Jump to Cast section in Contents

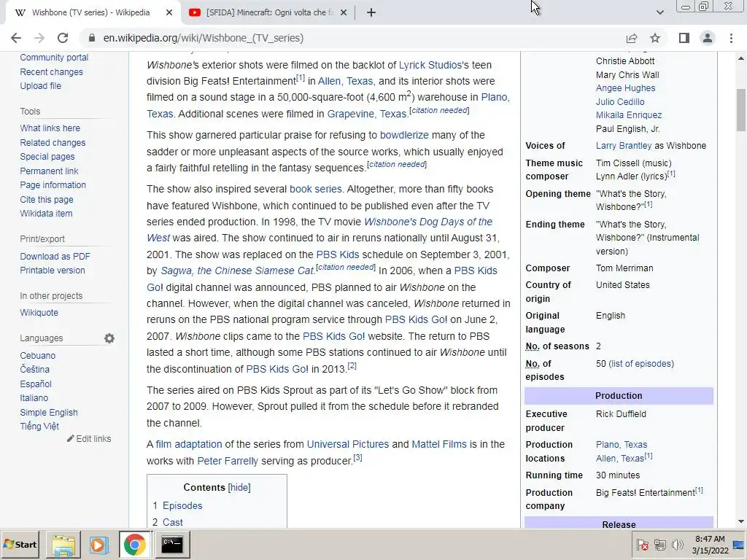tap(172, 522)
